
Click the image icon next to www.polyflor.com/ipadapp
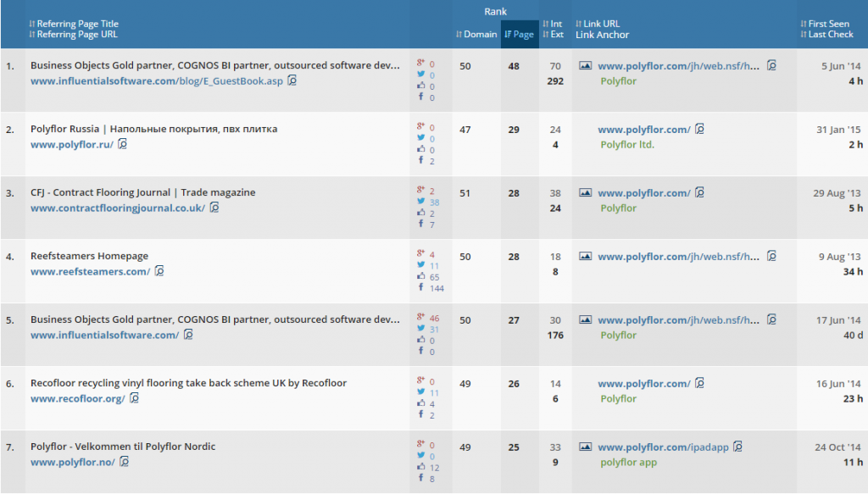[584, 447]
